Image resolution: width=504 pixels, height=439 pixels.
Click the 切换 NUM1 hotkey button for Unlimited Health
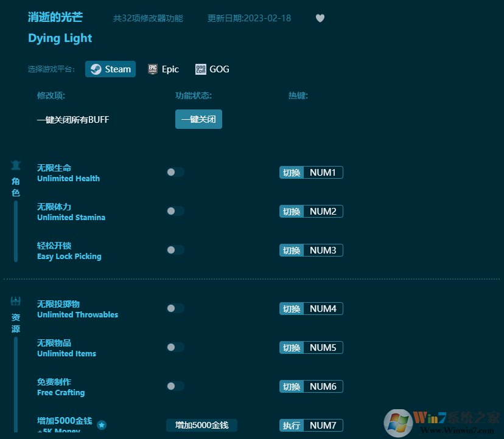pyautogui.click(x=311, y=172)
